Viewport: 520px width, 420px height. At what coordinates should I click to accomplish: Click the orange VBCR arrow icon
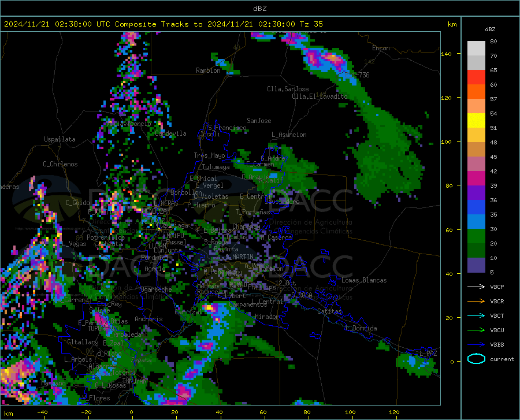coord(476,302)
